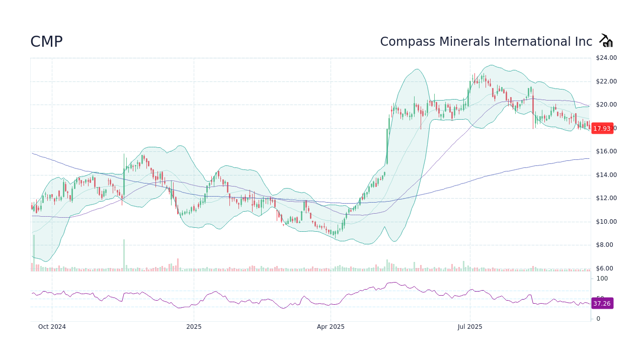This screenshot has width=644, height=362.
Task: Select the red 17.93 price label
Action: pos(602,128)
